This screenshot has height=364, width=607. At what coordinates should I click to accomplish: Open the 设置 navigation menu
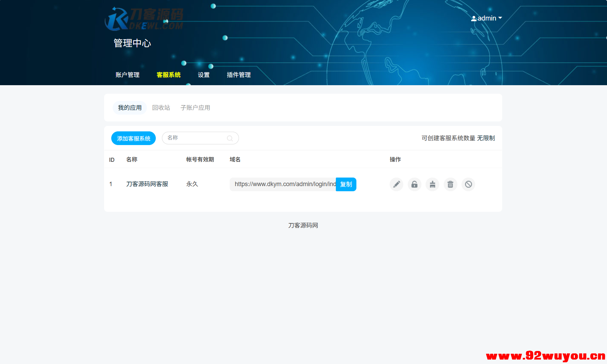pos(204,75)
